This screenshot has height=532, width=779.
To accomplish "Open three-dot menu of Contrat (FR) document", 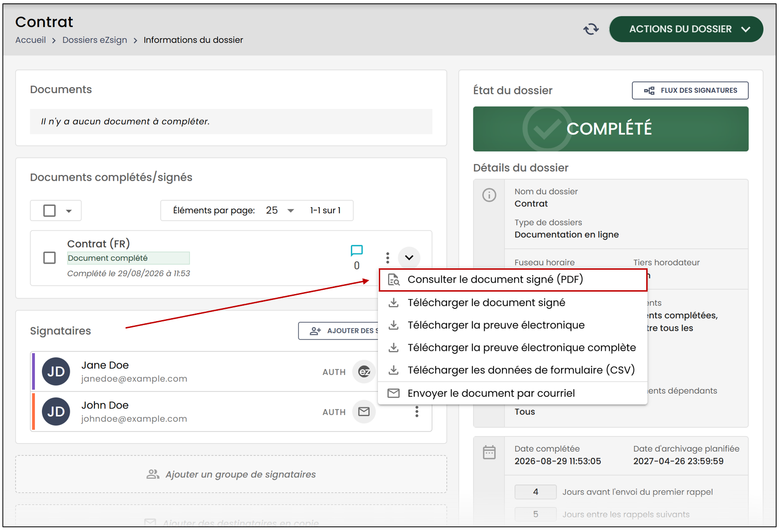I will click(x=388, y=258).
